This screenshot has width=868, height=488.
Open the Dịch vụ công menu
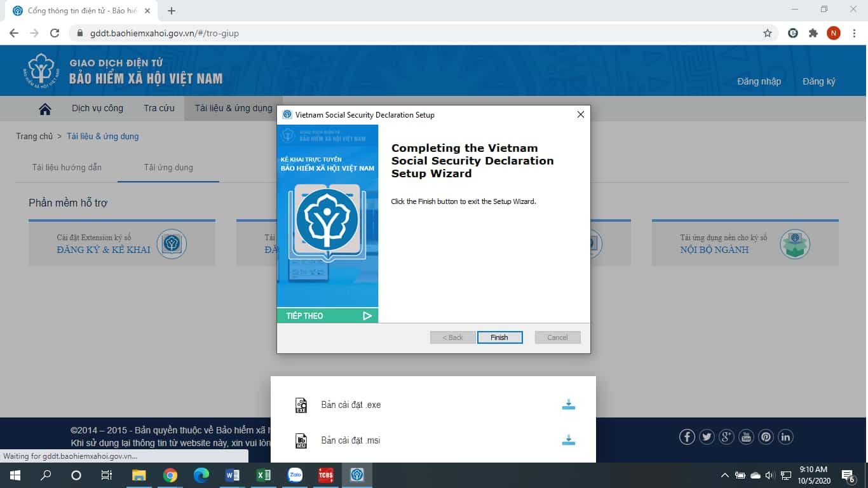pyautogui.click(x=97, y=109)
